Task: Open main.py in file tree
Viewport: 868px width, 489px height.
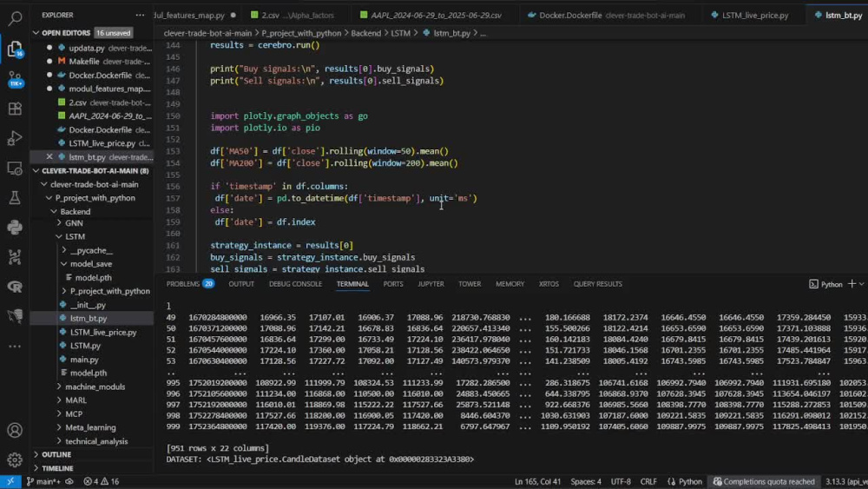Action: 84,360
